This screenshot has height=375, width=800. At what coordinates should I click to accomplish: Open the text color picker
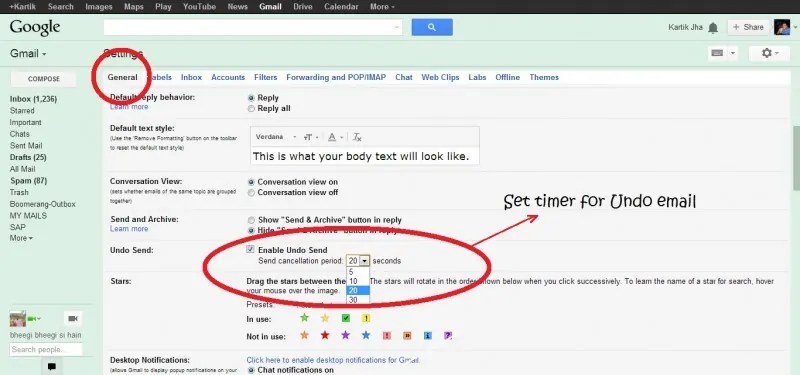335,137
